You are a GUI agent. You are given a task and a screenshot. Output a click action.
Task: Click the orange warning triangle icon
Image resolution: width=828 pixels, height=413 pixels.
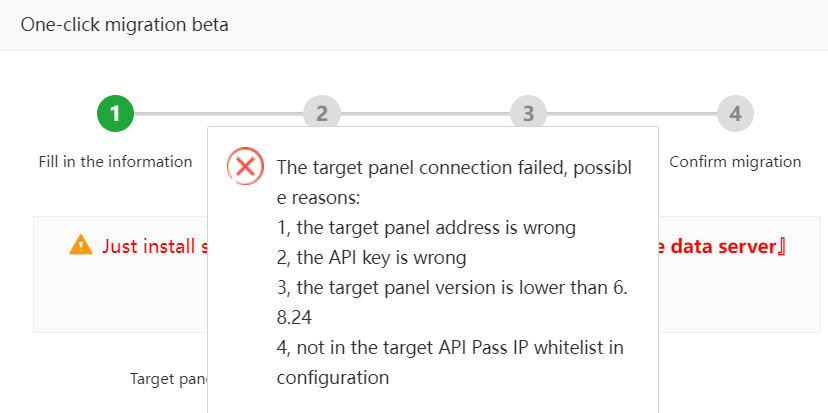point(81,245)
